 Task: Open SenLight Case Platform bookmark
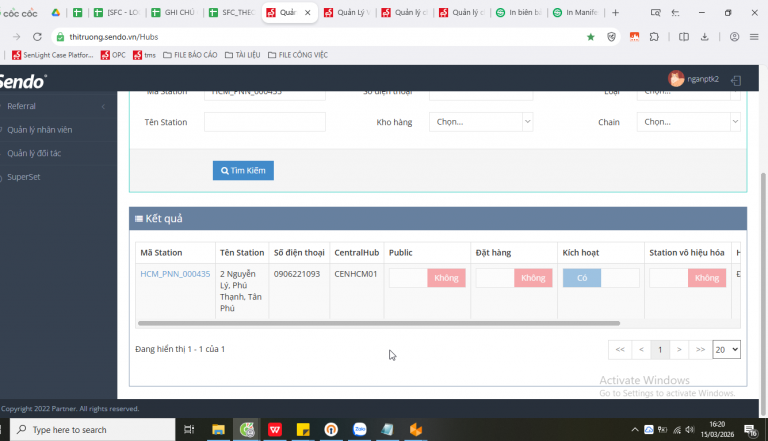tap(52, 55)
